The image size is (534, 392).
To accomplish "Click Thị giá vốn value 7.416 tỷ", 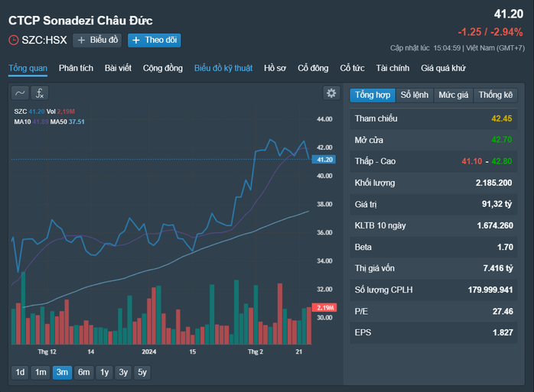I will click(x=498, y=268).
